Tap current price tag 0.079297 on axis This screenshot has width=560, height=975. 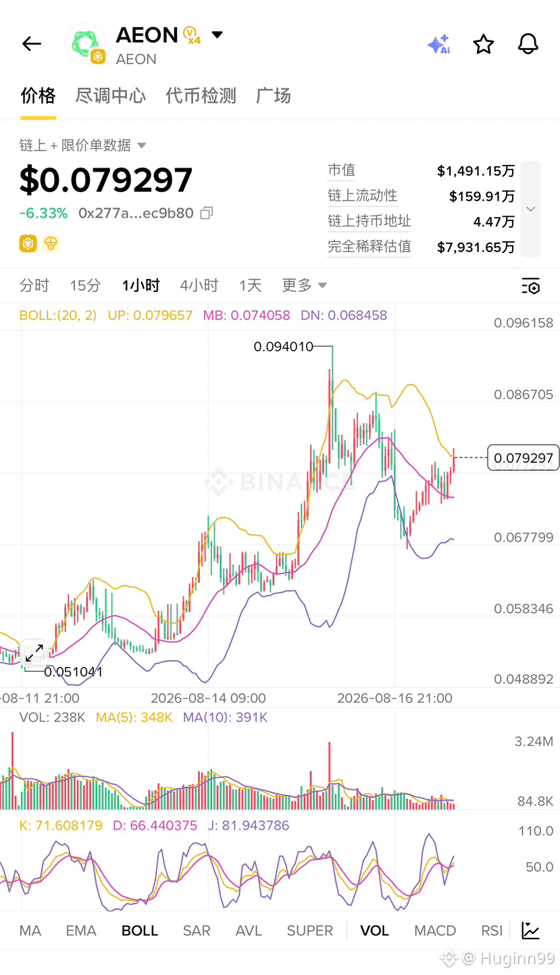coord(524,458)
